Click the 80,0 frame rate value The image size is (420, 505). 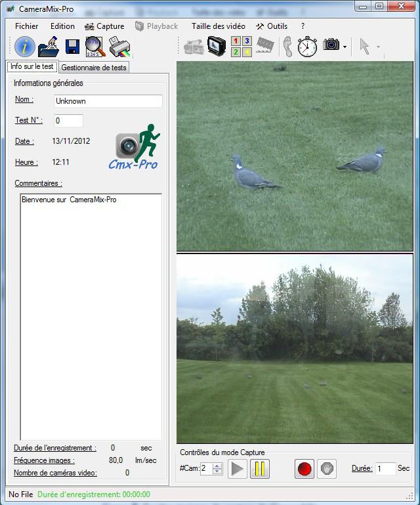[116, 460]
